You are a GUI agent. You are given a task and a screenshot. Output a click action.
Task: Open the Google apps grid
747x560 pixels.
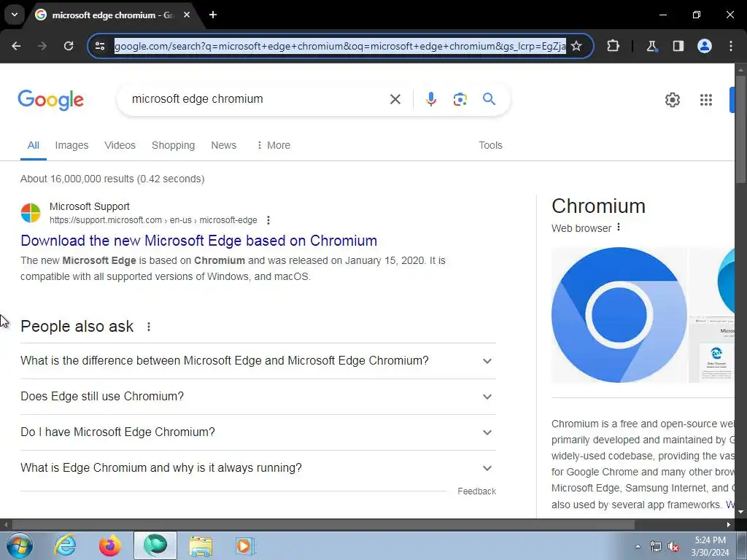(x=706, y=99)
